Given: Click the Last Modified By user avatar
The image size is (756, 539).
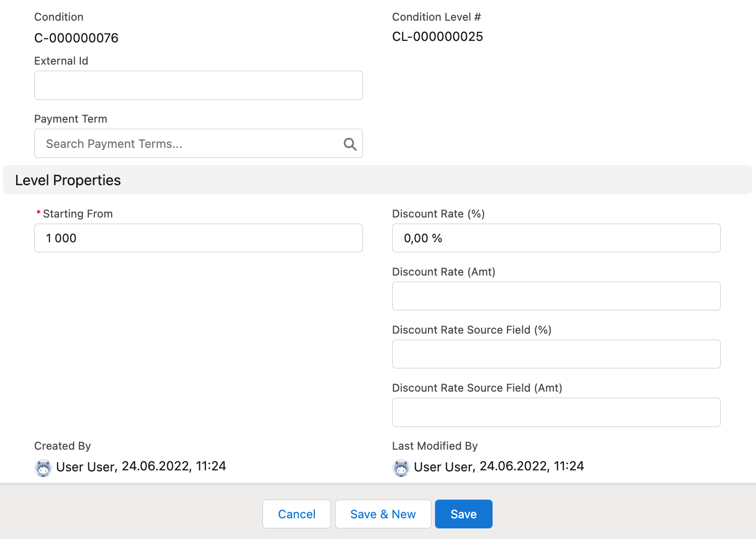Looking at the screenshot, I should click(401, 468).
